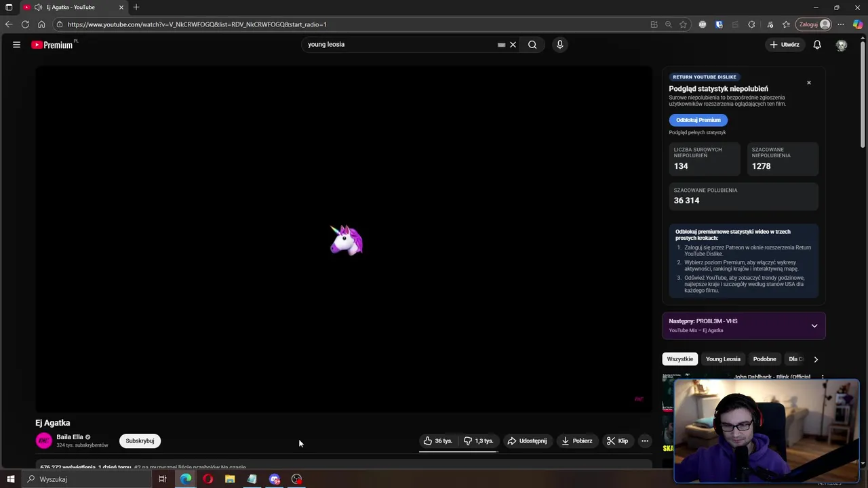Viewport: 868px width, 488px height.
Task: Select the Young Leosia filter chip
Action: click(x=723, y=359)
